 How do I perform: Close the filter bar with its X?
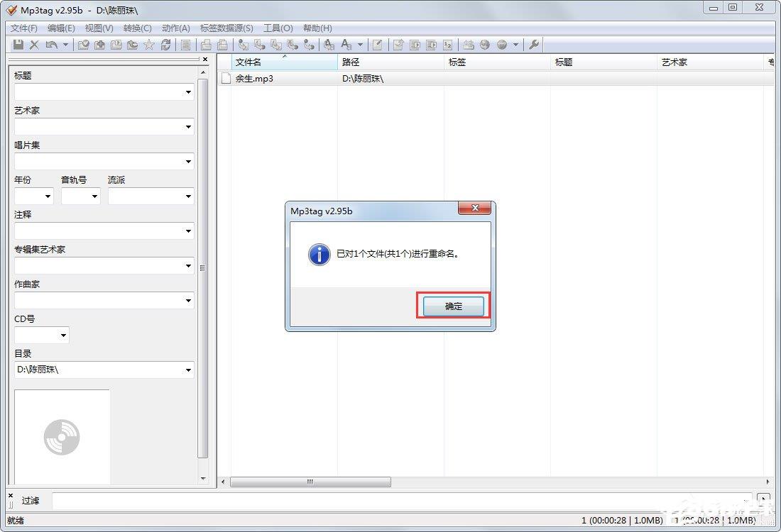click(11, 495)
